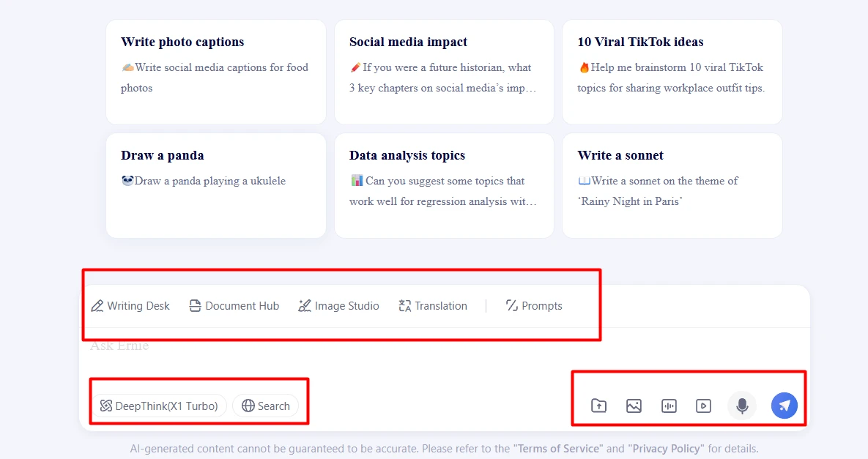Image resolution: width=868 pixels, height=459 pixels.
Task: Activate the microphone voice input
Action: (x=742, y=406)
